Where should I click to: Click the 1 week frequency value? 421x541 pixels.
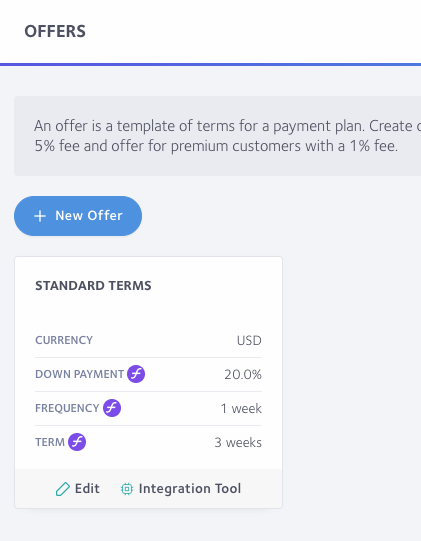tap(241, 409)
